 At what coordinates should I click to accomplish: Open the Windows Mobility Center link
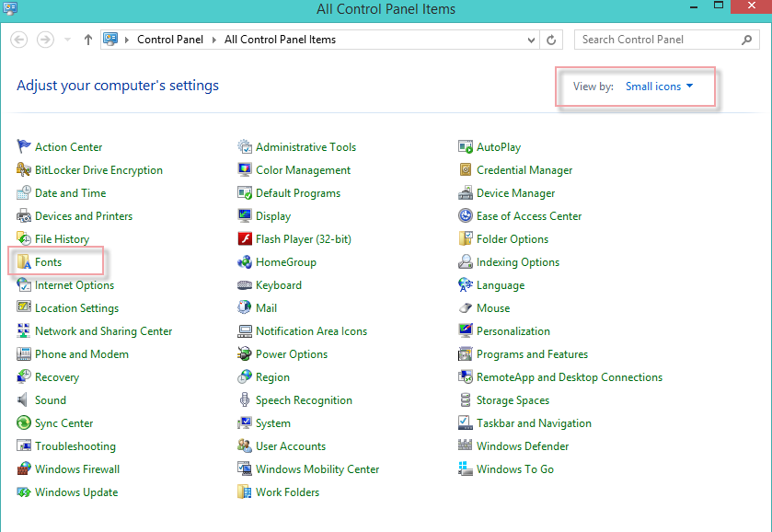317,468
